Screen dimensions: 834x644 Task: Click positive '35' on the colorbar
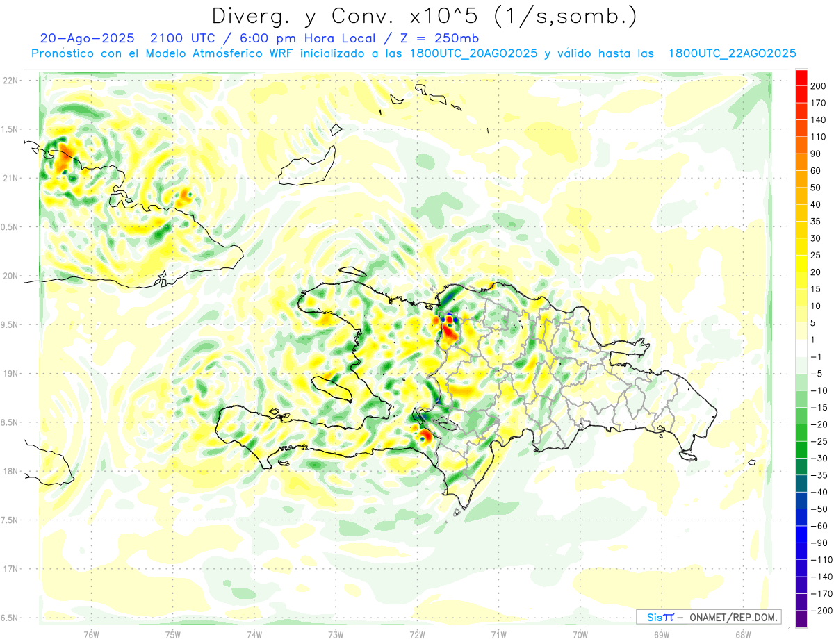tap(816, 222)
